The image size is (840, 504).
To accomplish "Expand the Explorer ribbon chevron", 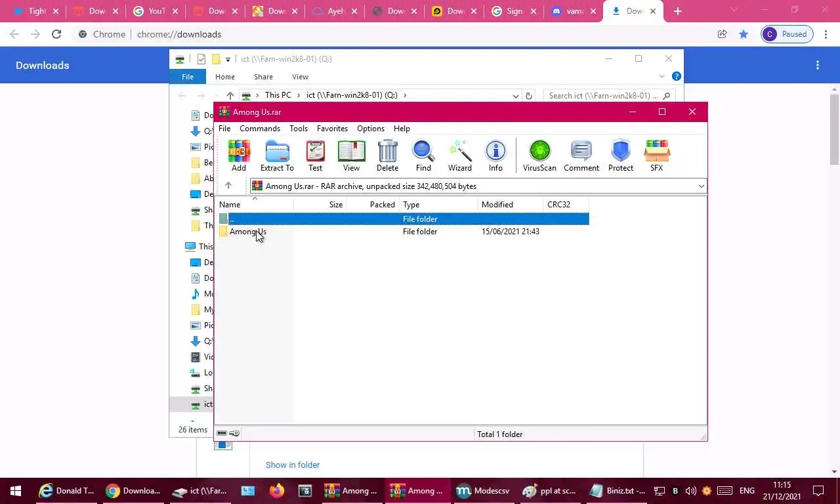I will 662,76.
